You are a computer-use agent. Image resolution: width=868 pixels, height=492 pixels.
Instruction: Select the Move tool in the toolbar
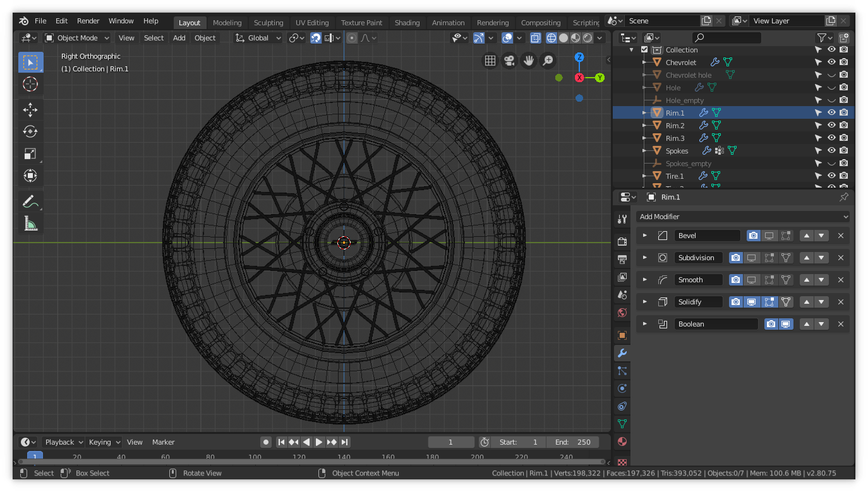click(x=30, y=109)
